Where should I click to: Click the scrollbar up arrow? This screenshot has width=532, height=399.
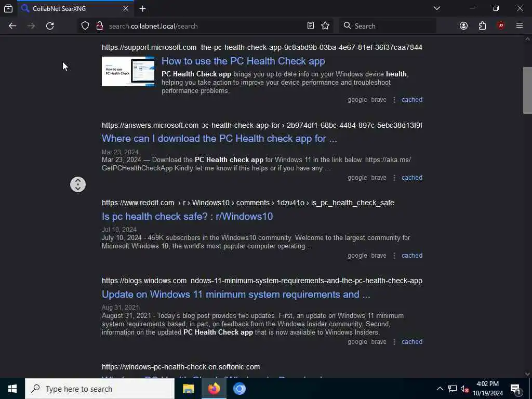(x=527, y=39)
